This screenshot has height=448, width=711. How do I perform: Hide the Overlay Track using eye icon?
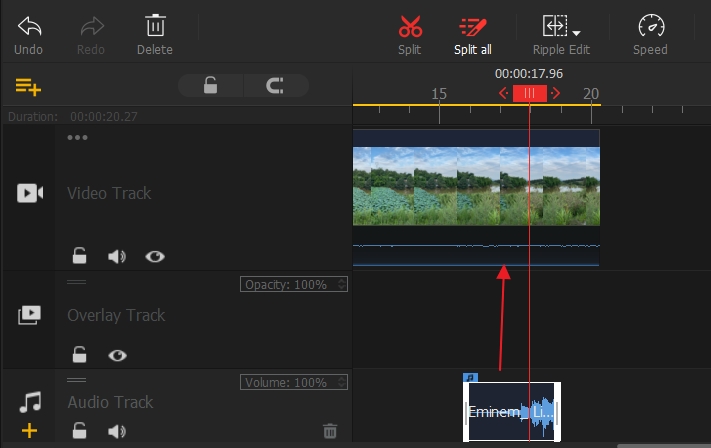pyautogui.click(x=118, y=354)
